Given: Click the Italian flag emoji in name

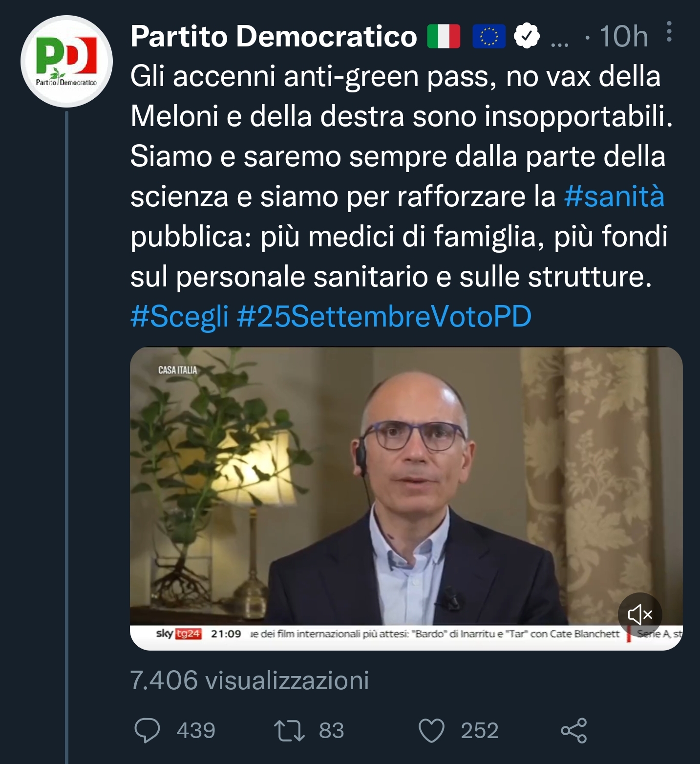Looking at the screenshot, I should click(x=444, y=36).
